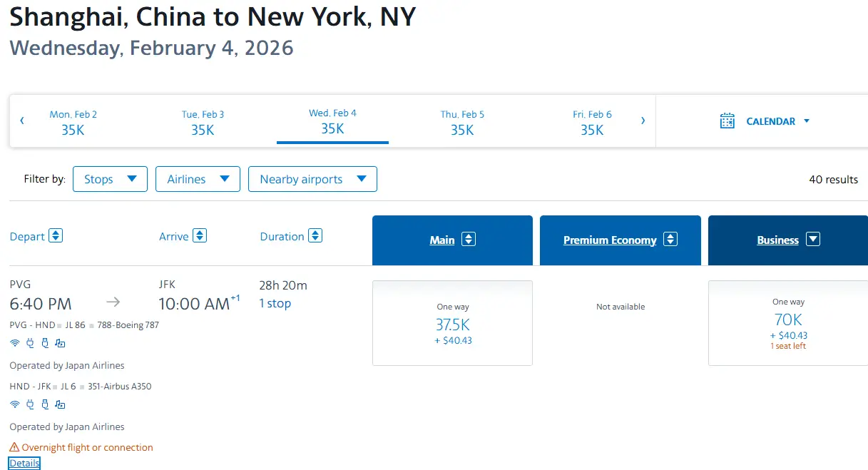Screen dimensions: 868x470
Task: Click the Wi-Fi icon for flight JL 86
Action: point(14,343)
